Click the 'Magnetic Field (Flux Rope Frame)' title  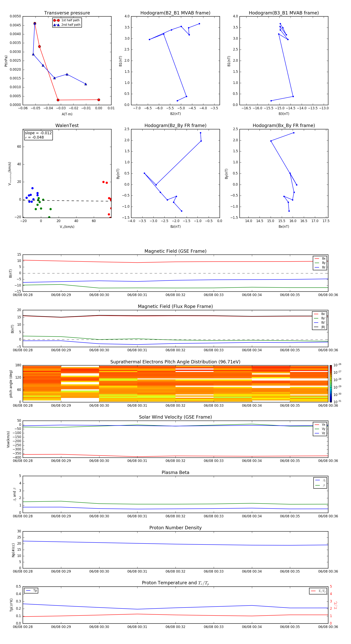175,307
